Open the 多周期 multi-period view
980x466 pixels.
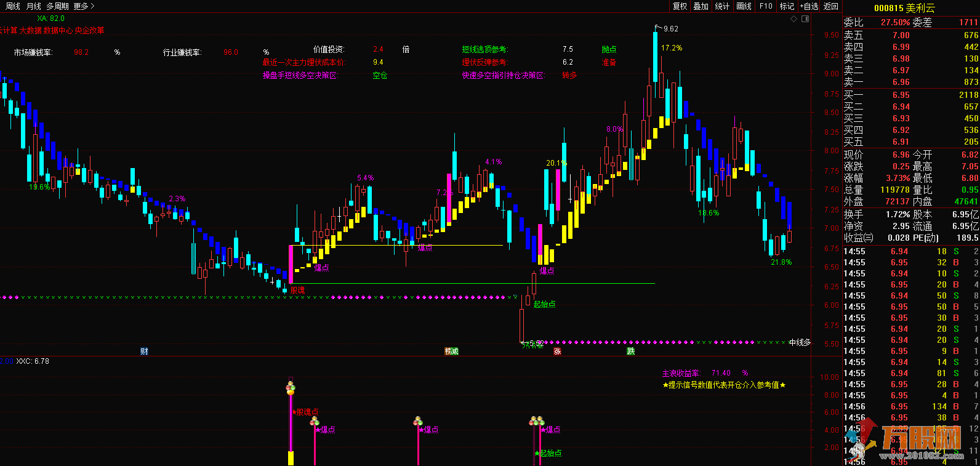click(57, 6)
